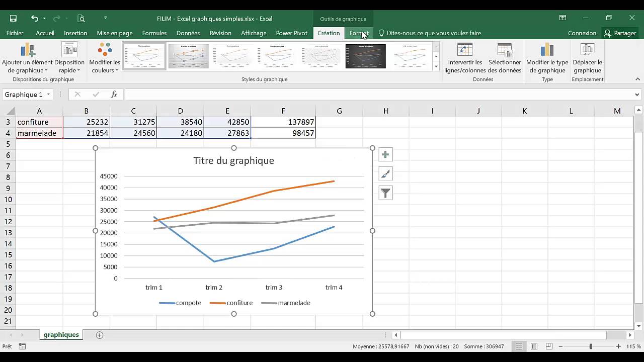
Task: Apply the second gray chart style
Action: (188, 56)
